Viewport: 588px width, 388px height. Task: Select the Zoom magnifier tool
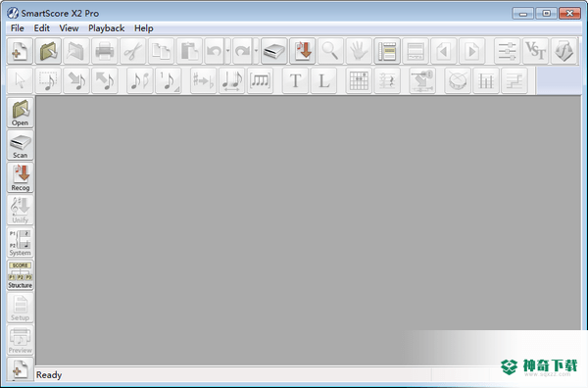(x=330, y=51)
